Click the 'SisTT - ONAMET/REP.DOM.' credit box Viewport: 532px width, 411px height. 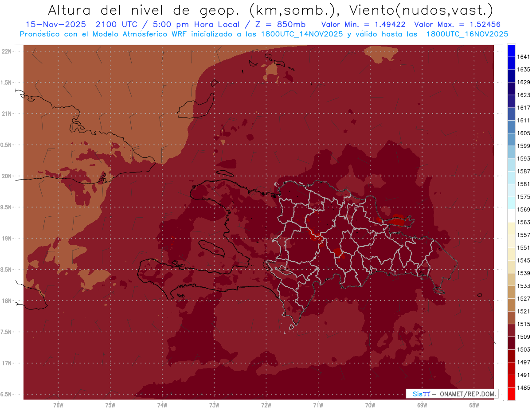coord(452,394)
